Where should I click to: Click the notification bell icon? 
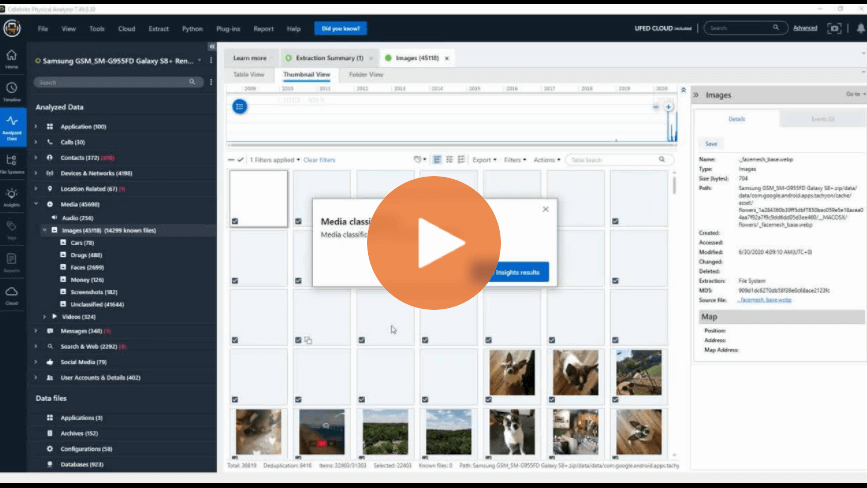pos(860,28)
